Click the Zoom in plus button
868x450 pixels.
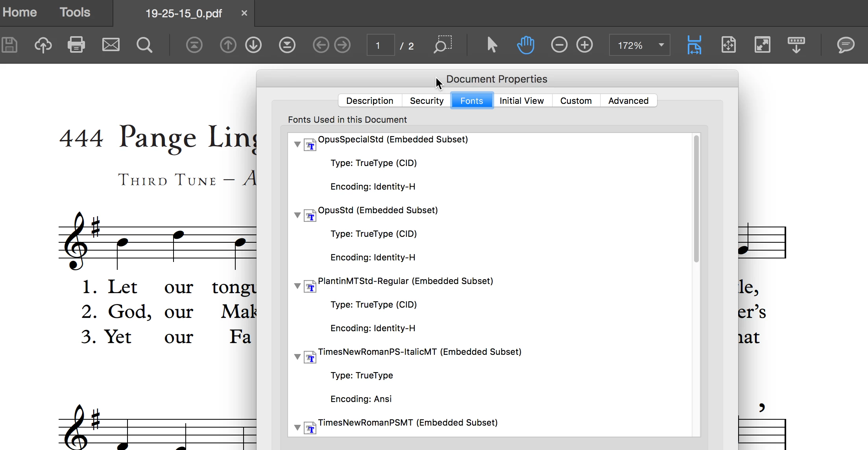point(584,45)
